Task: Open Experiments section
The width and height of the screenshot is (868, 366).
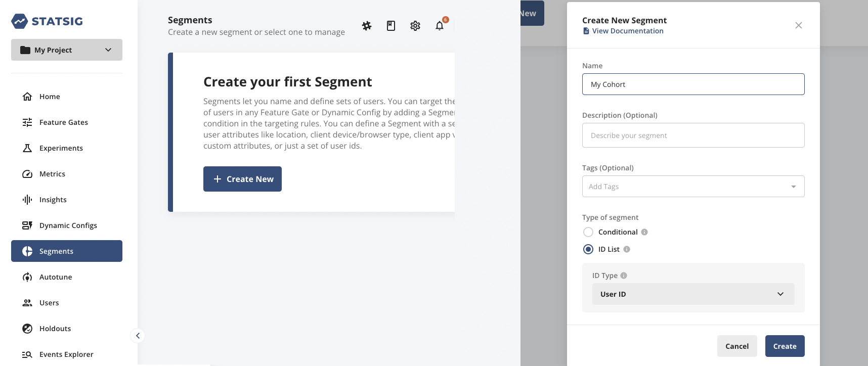Action: [x=67, y=148]
